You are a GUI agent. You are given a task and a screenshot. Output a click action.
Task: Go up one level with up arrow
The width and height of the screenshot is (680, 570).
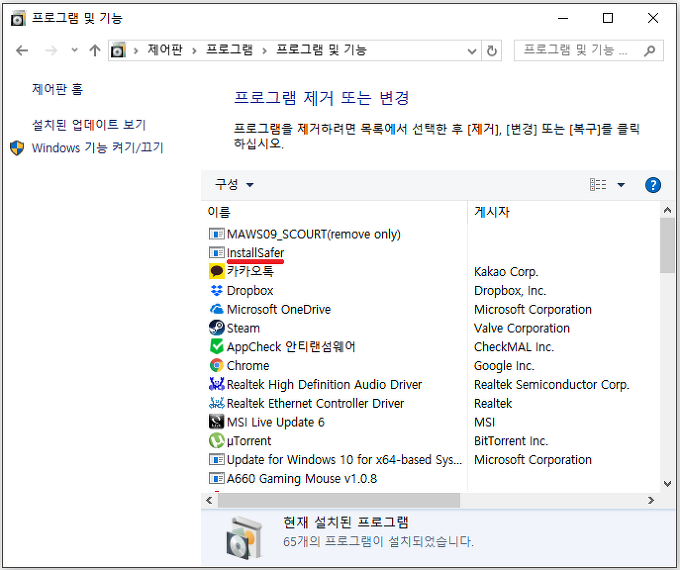point(95,51)
